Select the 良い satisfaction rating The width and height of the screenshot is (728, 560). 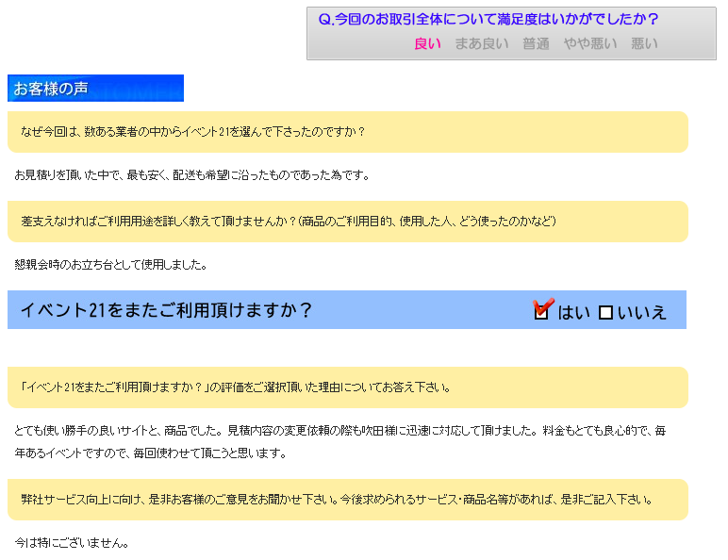point(427,43)
